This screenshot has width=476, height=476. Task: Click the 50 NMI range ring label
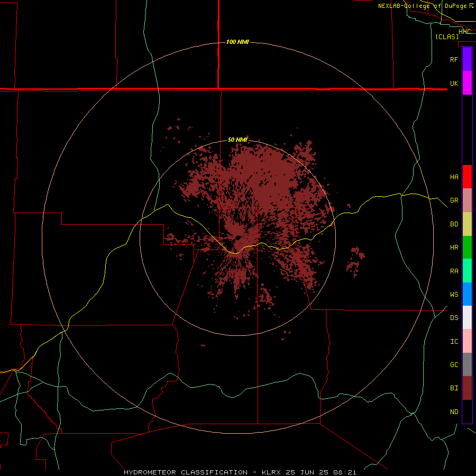tap(237, 140)
